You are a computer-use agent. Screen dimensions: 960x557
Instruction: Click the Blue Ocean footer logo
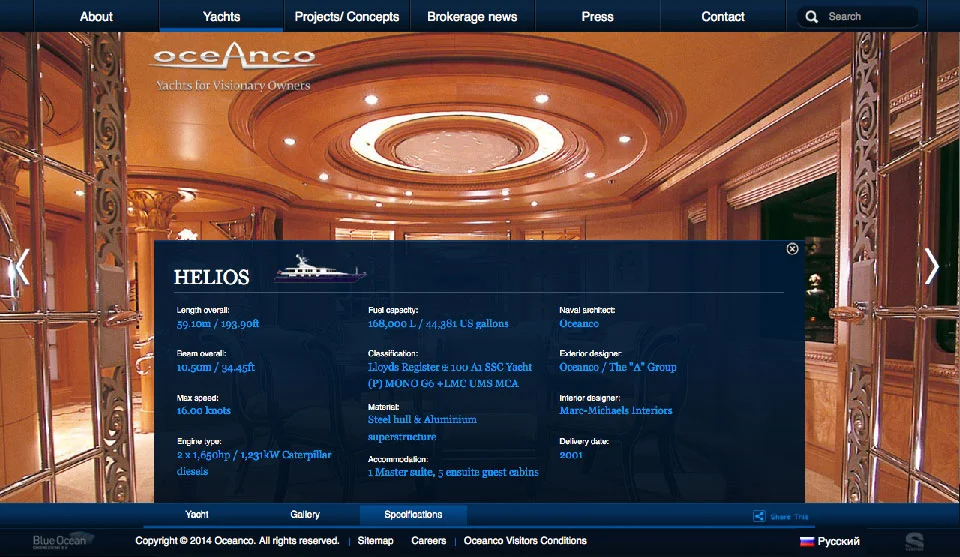click(62, 540)
